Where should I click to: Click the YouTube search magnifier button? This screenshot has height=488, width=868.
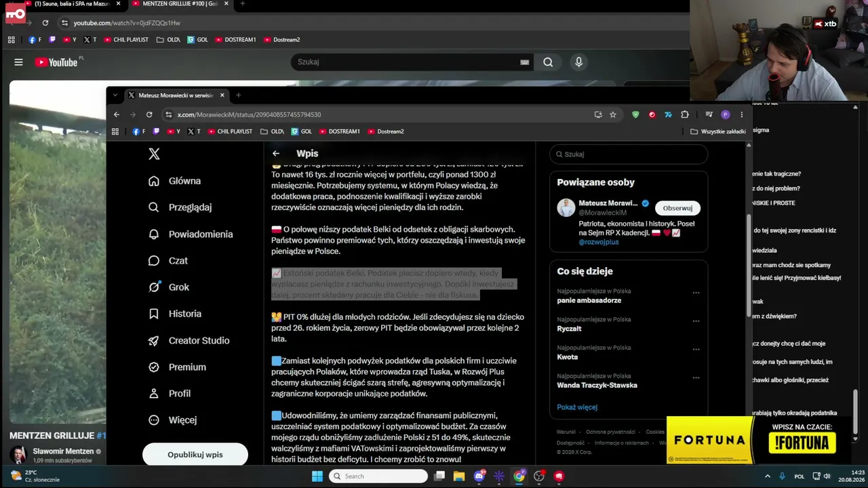pyautogui.click(x=548, y=62)
